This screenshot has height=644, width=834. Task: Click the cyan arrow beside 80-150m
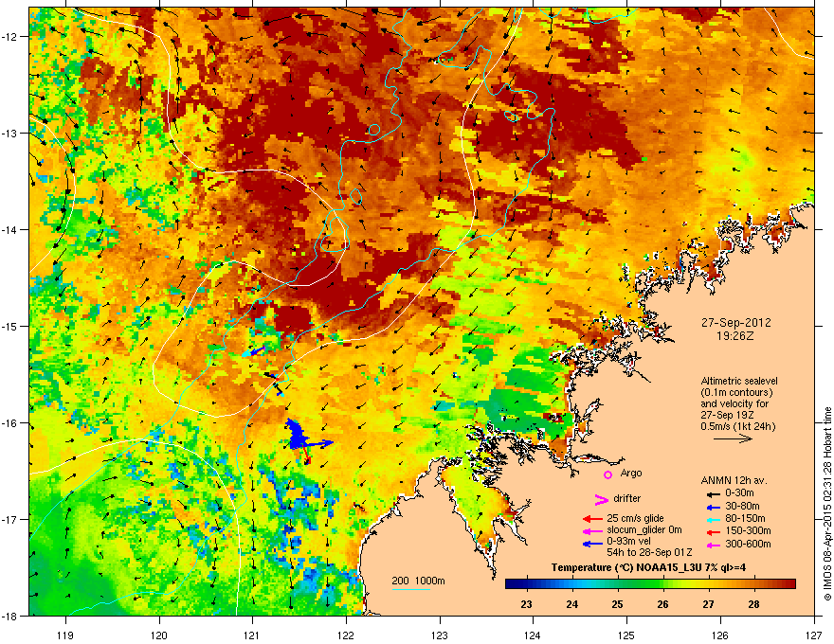click(x=713, y=520)
